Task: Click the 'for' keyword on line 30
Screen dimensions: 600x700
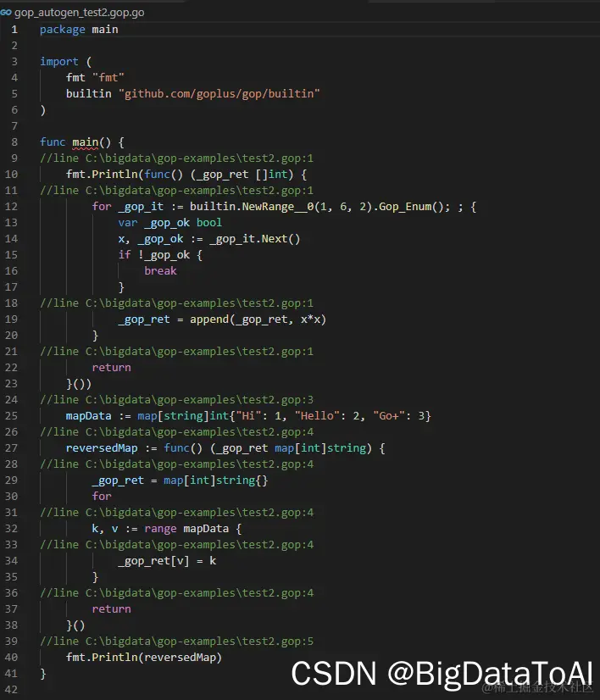Action: point(102,497)
